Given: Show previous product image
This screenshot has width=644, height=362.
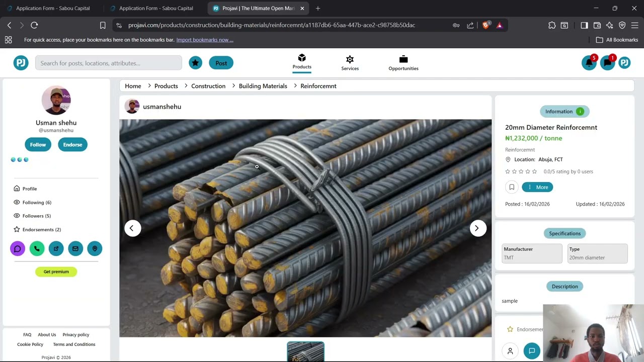Looking at the screenshot, I should click(132, 228).
